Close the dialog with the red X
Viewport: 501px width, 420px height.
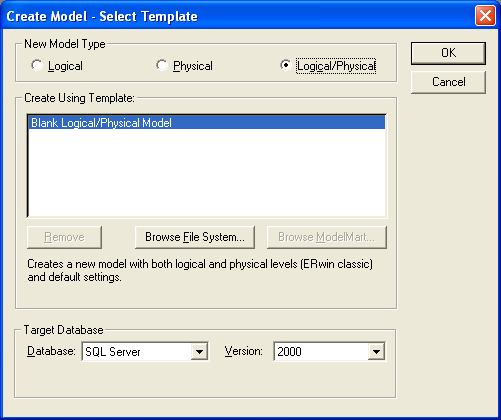(485, 16)
